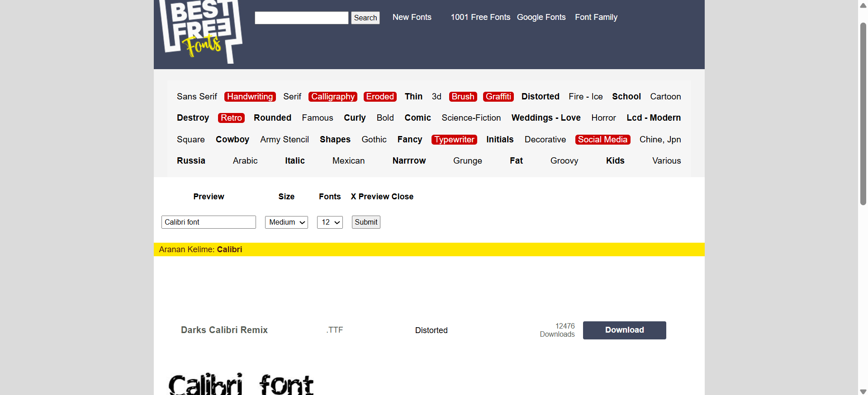Select the Brush category
This screenshot has width=868, height=395.
(463, 97)
